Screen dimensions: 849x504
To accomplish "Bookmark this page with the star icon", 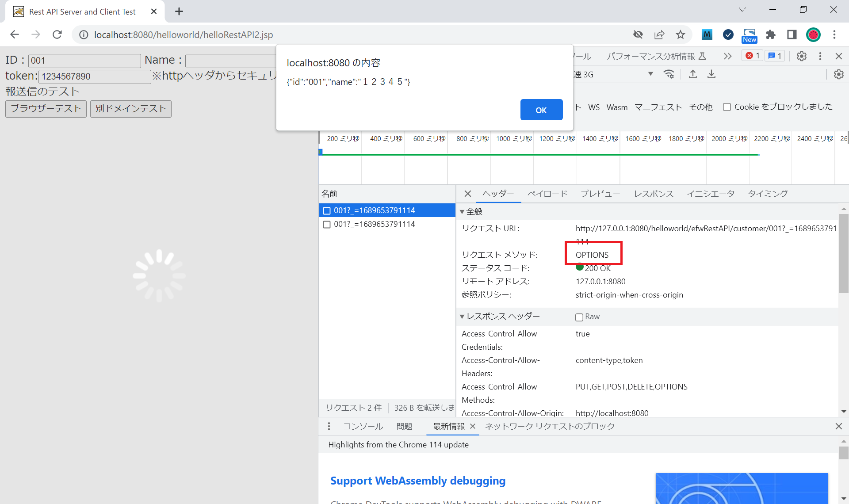I will click(x=680, y=34).
